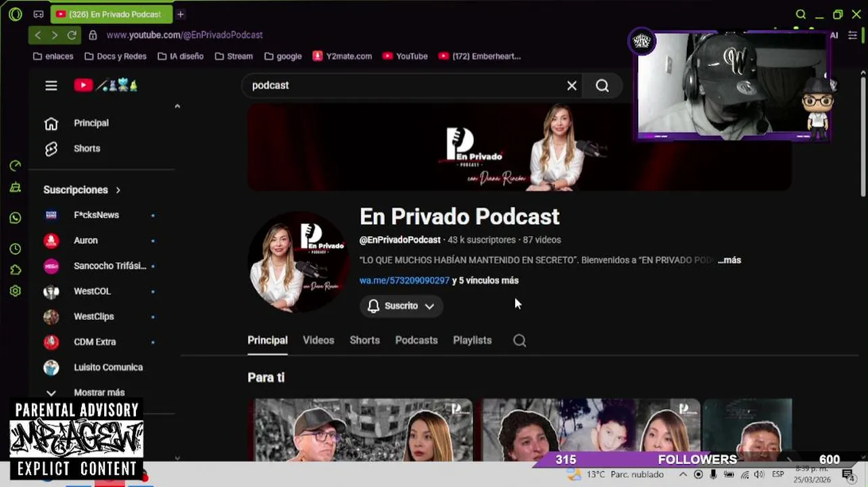Open the WhatsApp icon in the Opera sidebar

pyautogui.click(x=16, y=218)
